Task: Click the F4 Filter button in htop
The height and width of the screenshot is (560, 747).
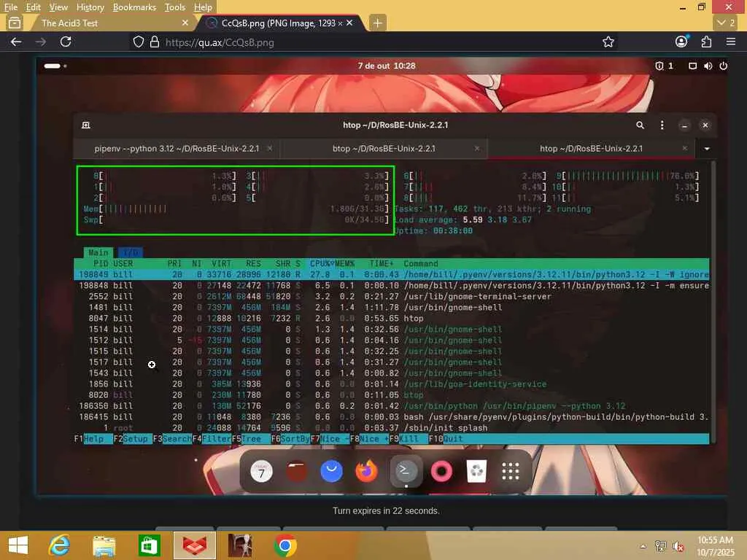Action: coord(212,438)
